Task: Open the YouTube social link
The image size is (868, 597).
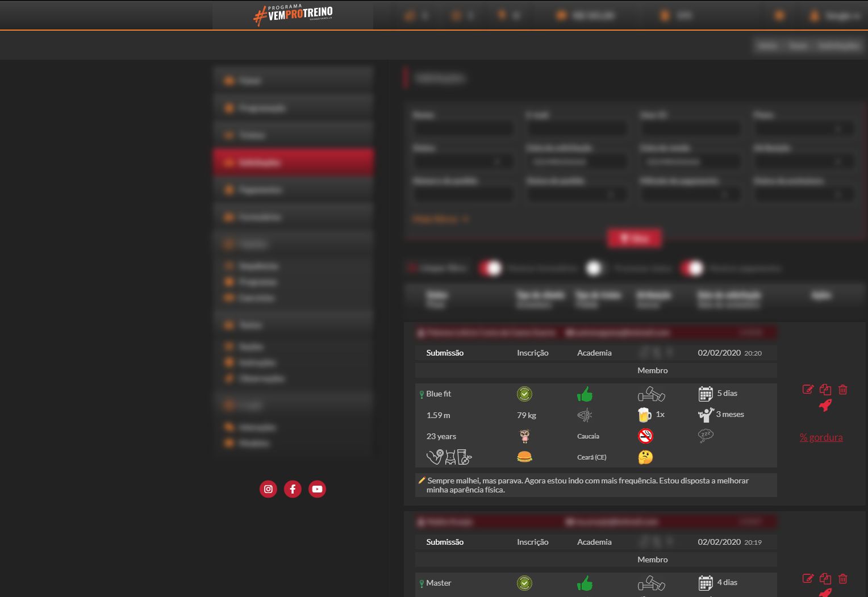Action: pyautogui.click(x=317, y=489)
